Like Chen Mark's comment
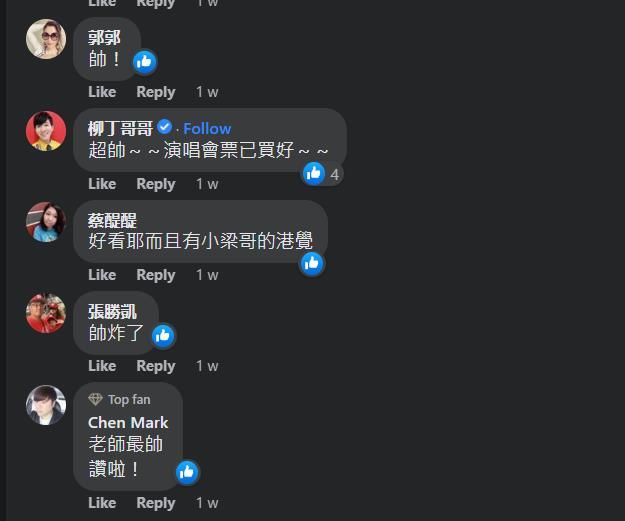Viewport: 625px width, 521px height. pos(102,503)
